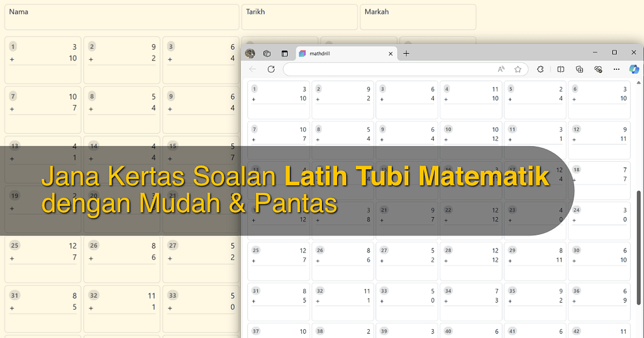644x338 pixels.
Task: Click the Nama input field
Action: tap(121, 18)
